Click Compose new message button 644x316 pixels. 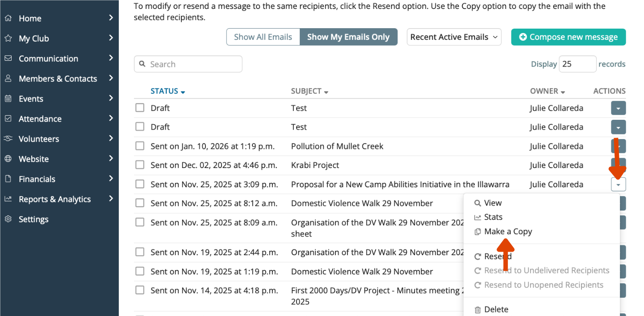click(568, 37)
